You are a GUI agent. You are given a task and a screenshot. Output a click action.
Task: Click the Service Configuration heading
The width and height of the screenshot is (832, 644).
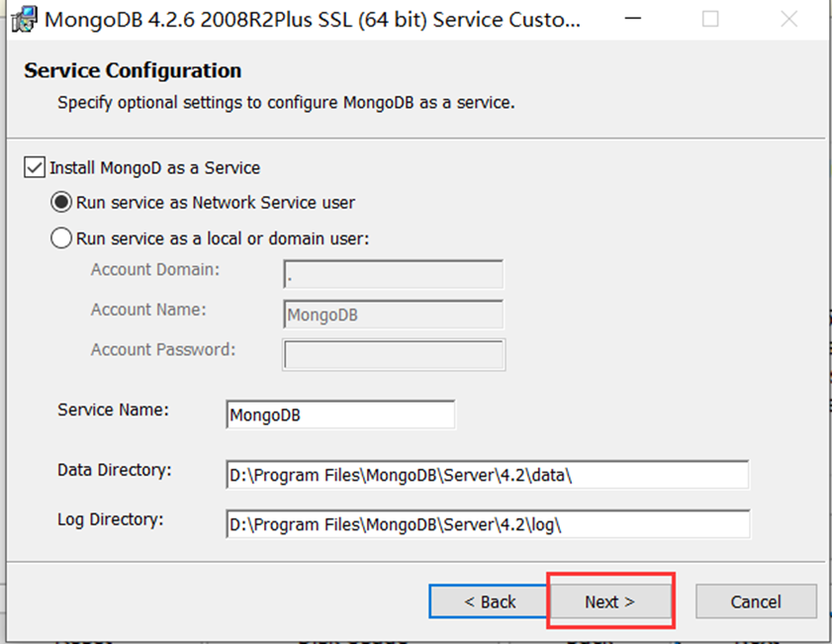tap(133, 70)
